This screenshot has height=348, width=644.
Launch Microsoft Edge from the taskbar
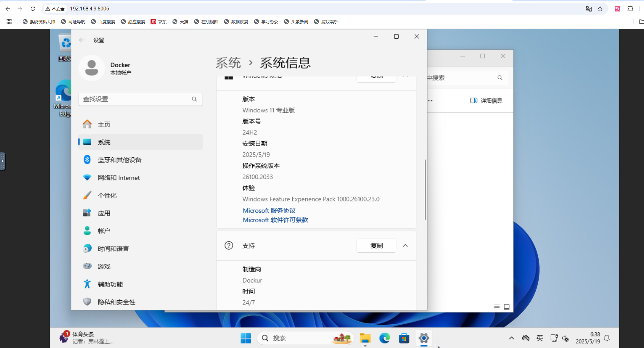(385, 338)
